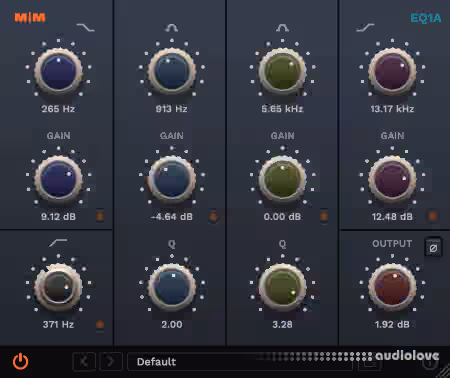Click the first bell filter icon above 913 Hz
The image size is (450, 378).
point(171,28)
